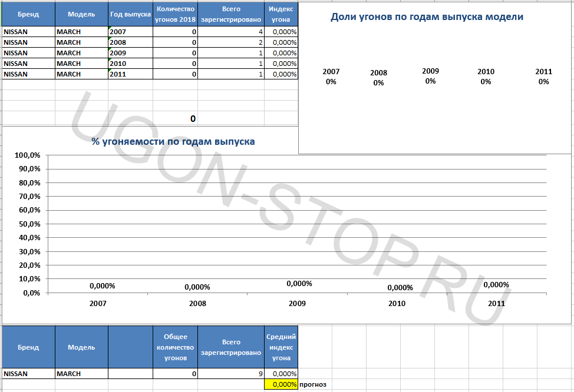Click the прогноз label
Viewport: 574px width, 392px height.
312,384
